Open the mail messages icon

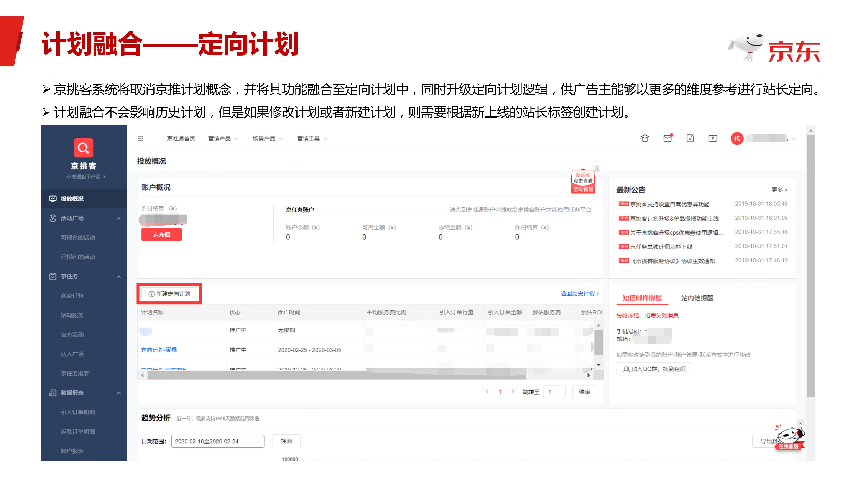coord(667,138)
